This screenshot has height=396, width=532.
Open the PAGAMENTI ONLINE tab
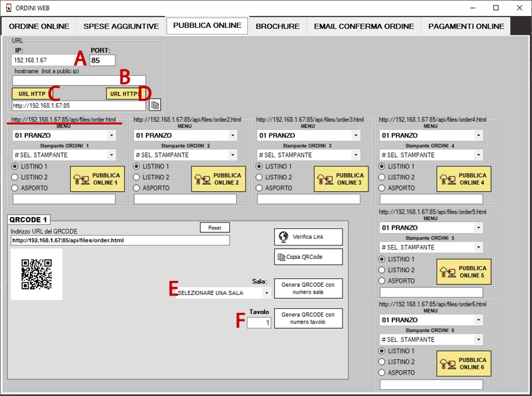tap(465, 27)
